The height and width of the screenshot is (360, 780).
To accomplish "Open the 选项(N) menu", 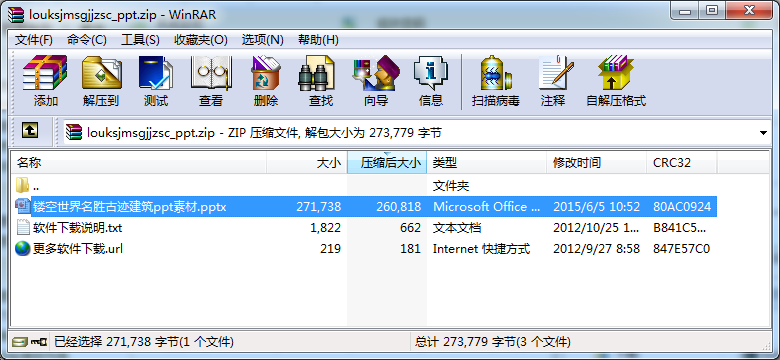I will tap(263, 40).
